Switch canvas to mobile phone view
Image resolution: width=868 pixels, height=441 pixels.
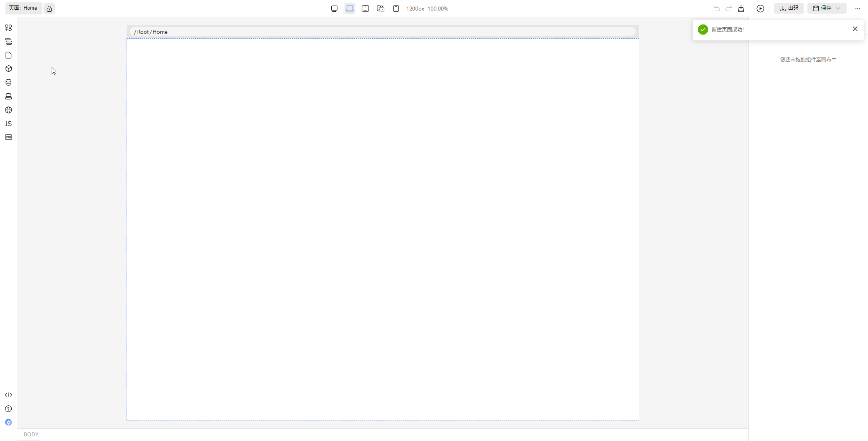[396, 9]
